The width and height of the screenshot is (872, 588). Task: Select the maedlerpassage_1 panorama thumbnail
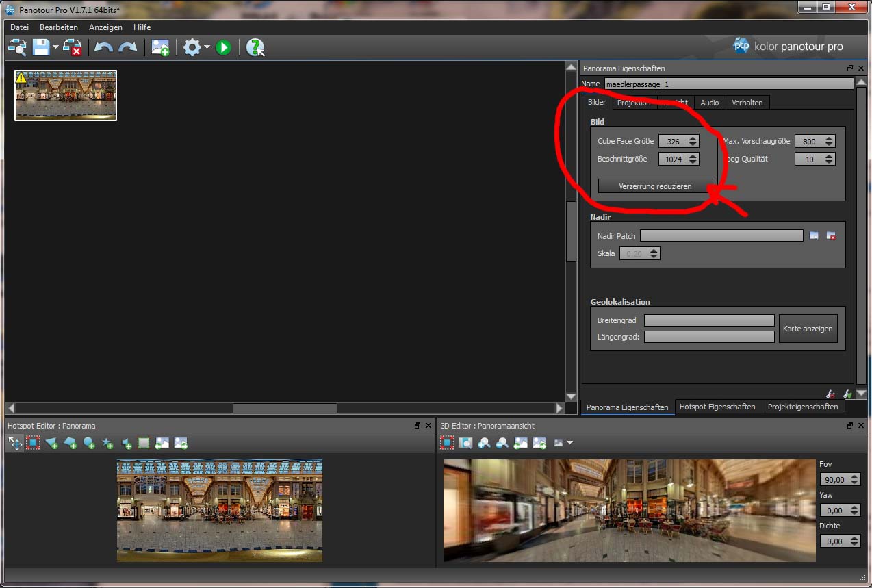pyautogui.click(x=66, y=95)
